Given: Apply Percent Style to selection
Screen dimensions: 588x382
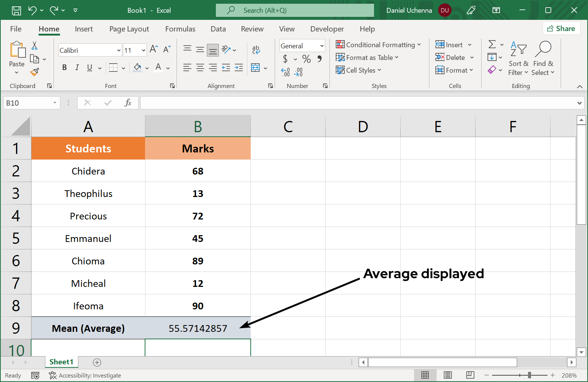Looking at the screenshot, I should pos(306,59).
